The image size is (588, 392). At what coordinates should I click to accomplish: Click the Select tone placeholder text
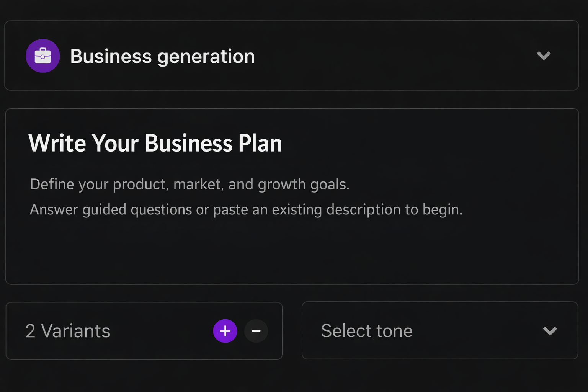pyautogui.click(x=366, y=331)
